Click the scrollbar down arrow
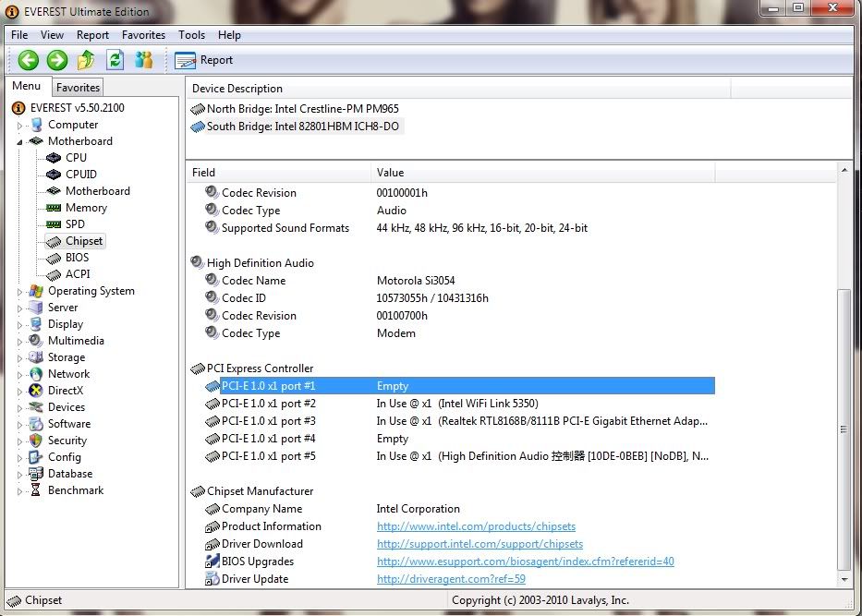Screen dimensions: 862x616 pyautogui.click(x=844, y=580)
